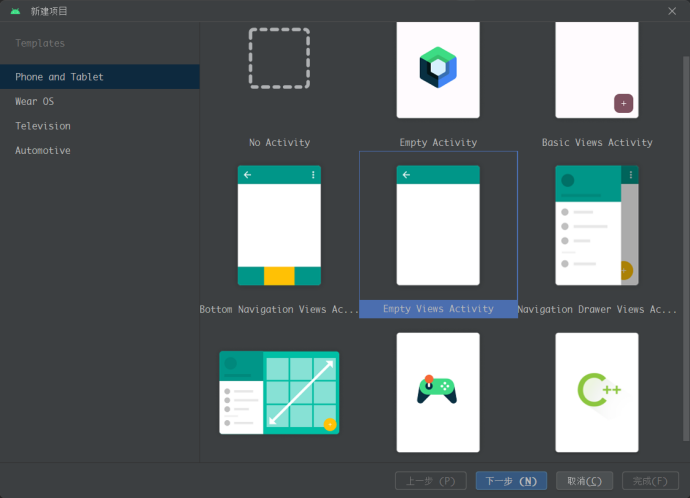Click the Android Studio logo in title bar
690x498 pixels.
(15, 11)
